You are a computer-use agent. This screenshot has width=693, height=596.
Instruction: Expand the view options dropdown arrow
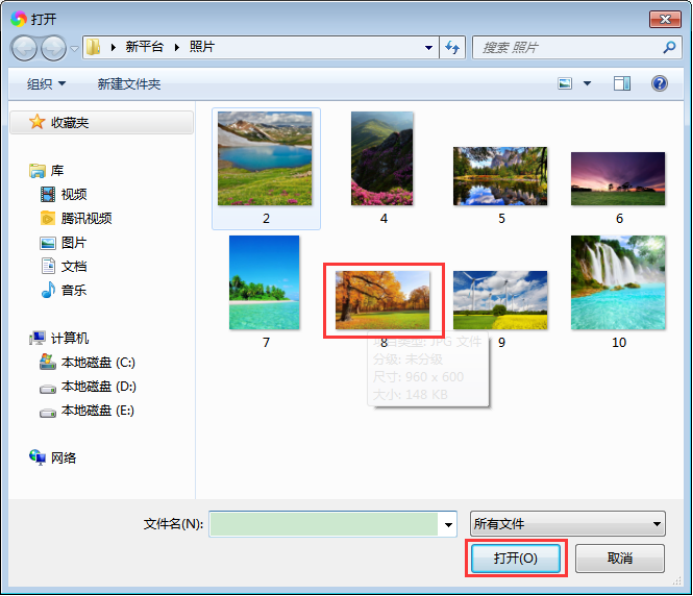coord(587,84)
